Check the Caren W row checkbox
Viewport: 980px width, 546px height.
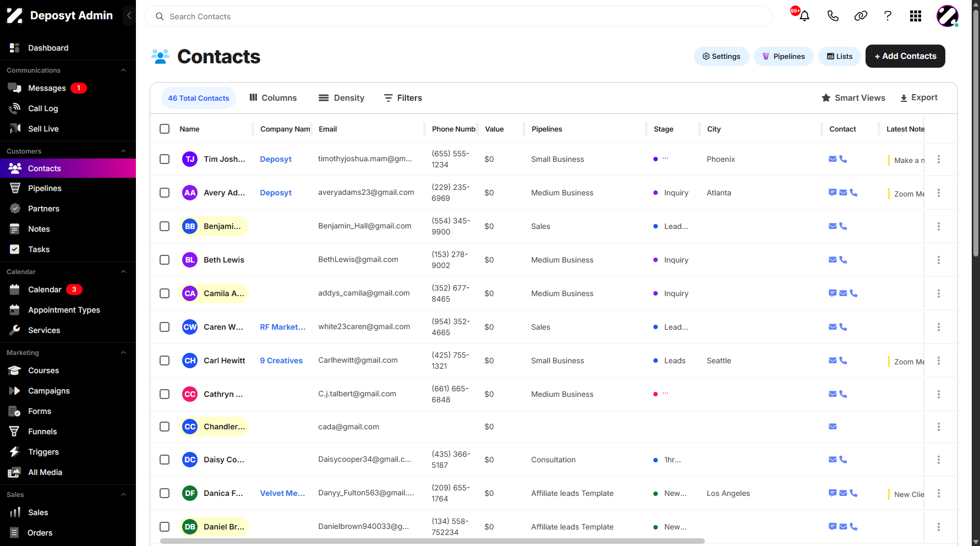pyautogui.click(x=165, y=327)
